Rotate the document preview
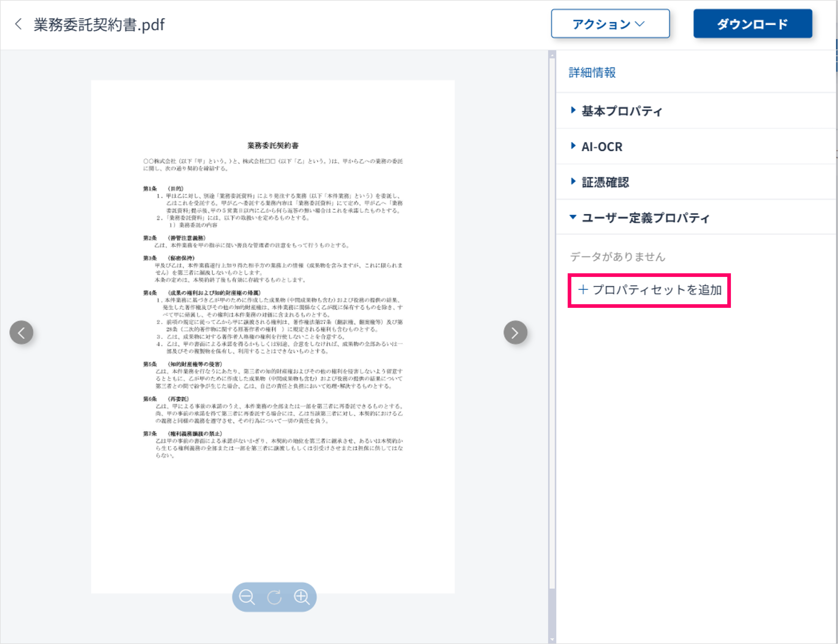This screenshot has width=838, height=644. pyautogui.click(x=274, y=597)
